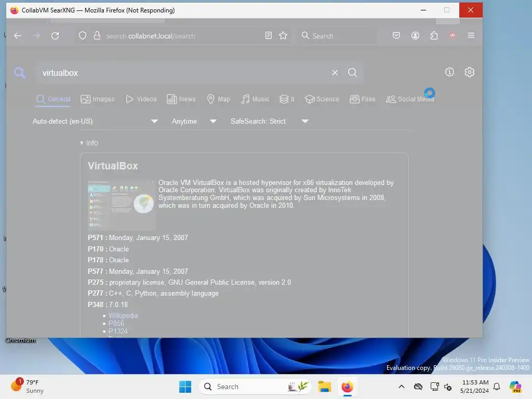This screenshot has height=399, width=532.
Task: Collapse the Info section triangle
Action: pos(82,143)
